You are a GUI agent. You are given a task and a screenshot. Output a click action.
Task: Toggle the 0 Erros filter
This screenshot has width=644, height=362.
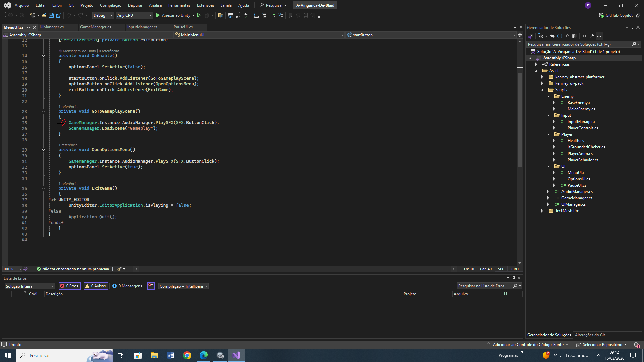point(69,286)
